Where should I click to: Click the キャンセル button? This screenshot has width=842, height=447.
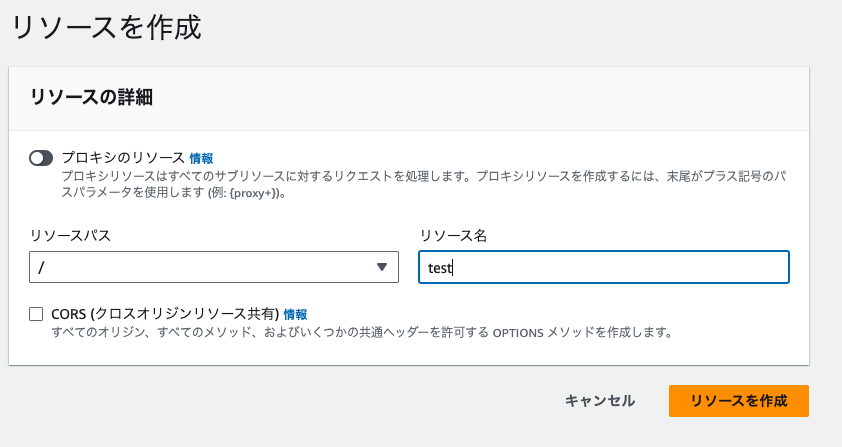pos(600,401)
